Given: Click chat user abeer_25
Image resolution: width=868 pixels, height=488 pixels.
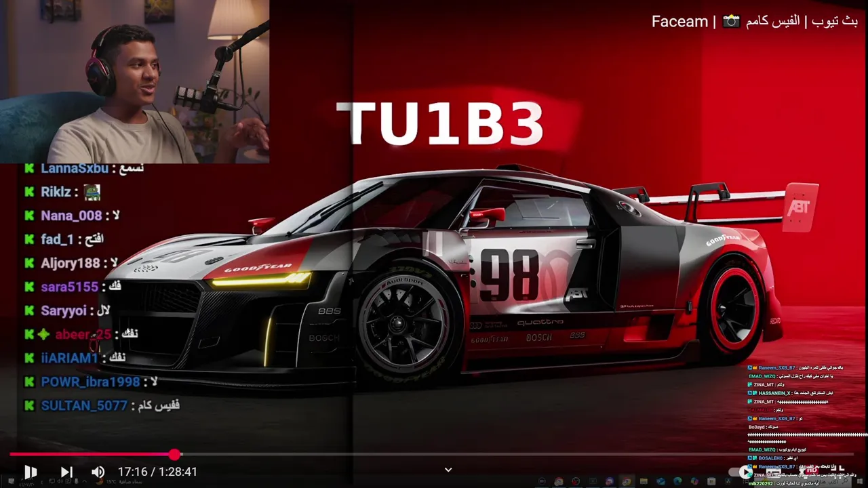Looking at the screenshot, I should coord(83,334).
